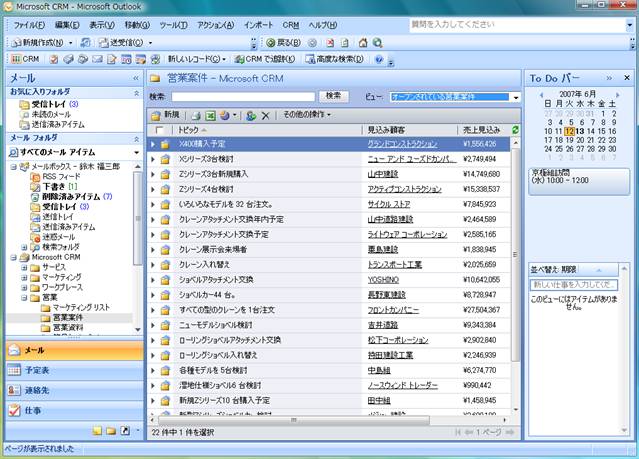Open the ファイル(F) menu
Screen dimensions: 639x459
pyautogui.click(x=29, y=25)
